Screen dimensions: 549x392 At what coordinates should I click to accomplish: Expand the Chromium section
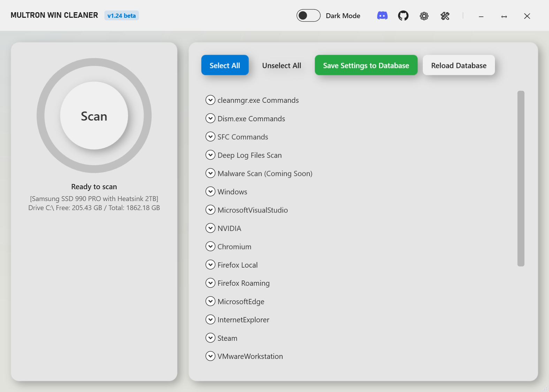(210, 246)
